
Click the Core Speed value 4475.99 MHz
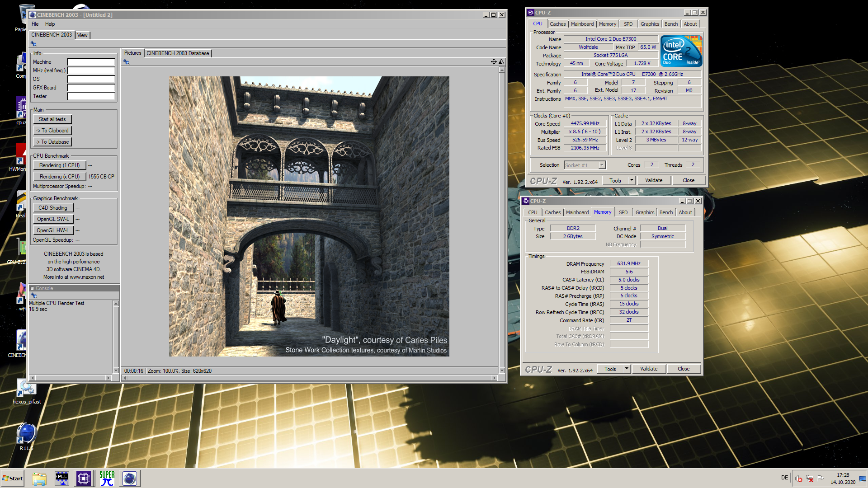[585, 123]
